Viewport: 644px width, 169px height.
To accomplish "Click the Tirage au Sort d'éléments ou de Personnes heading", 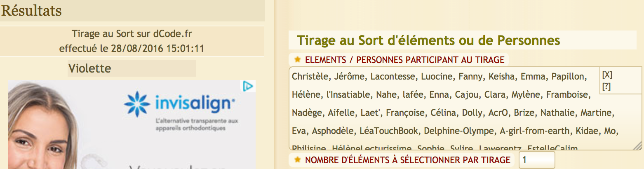I will point(428,40).
